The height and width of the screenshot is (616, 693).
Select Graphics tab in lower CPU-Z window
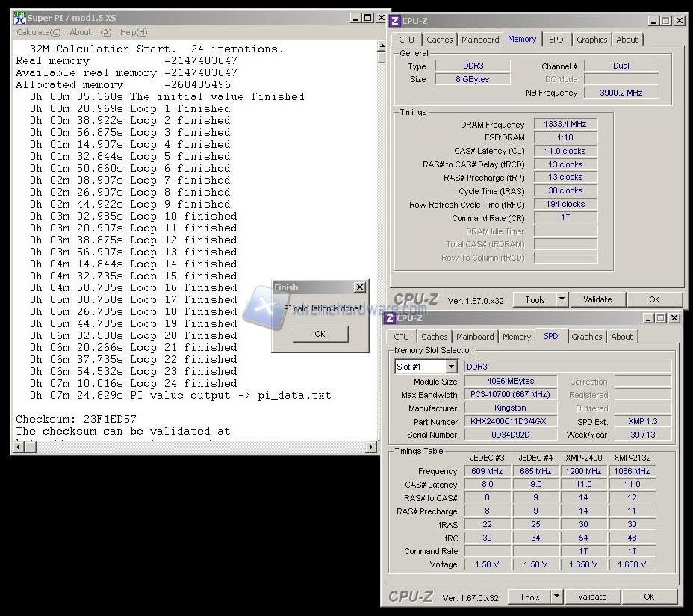587,337
